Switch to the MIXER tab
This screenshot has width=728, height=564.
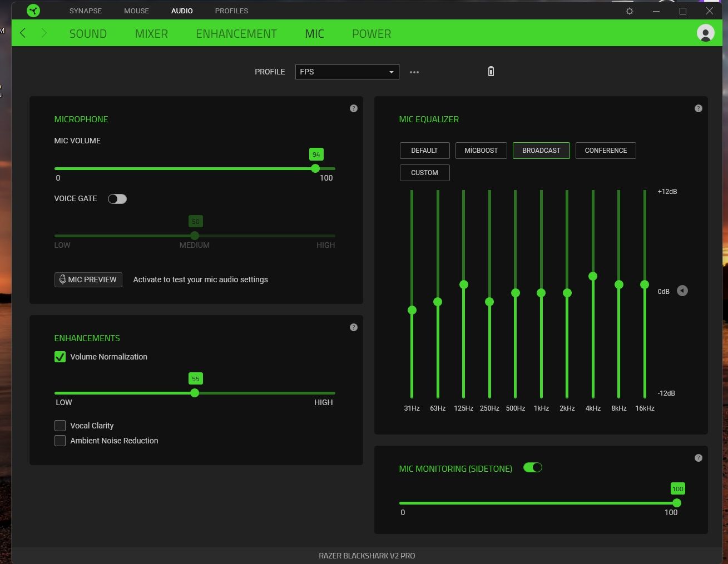tap(151, 34)
